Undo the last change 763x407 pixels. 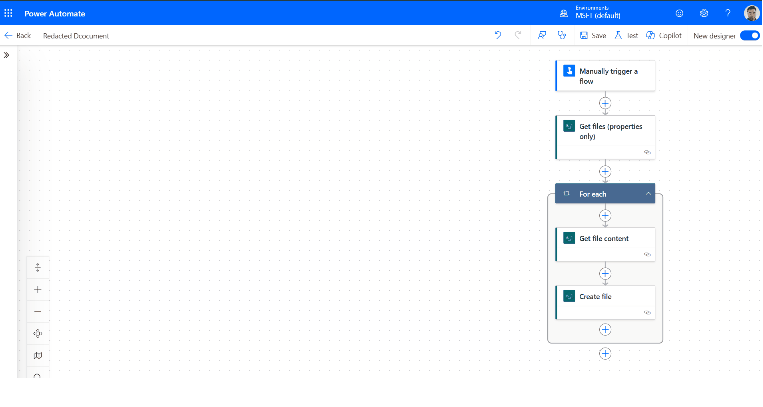click(x=498, y=35)
